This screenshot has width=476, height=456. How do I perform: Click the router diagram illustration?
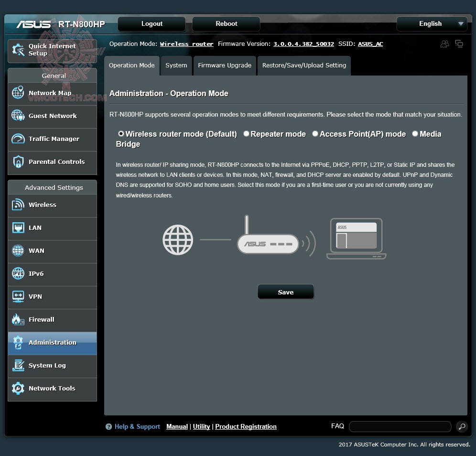pos(274,237)
